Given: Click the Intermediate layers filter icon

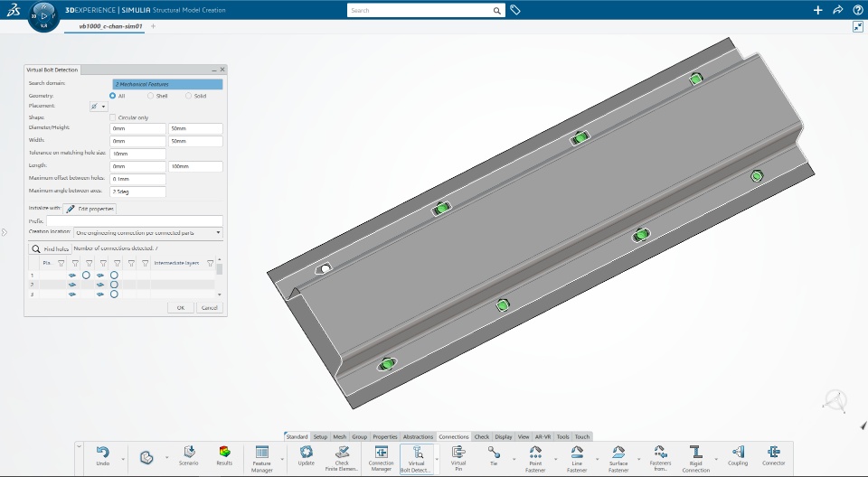Looking at the screenshot, I should [210, 264].
